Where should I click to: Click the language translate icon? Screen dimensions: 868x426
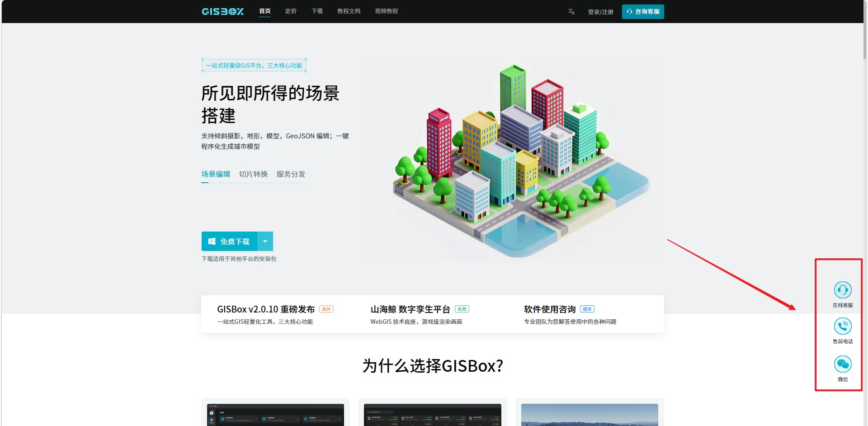point(571,12)
